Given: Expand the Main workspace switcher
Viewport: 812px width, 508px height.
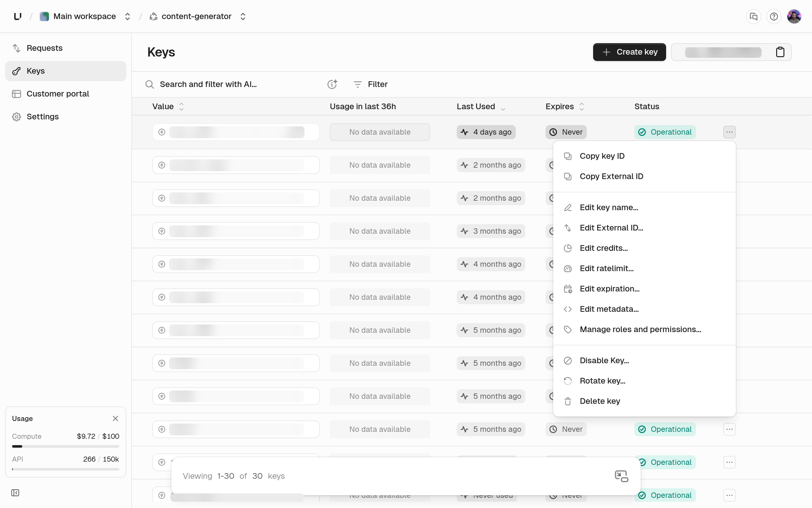Looking at the screenshot, I should pos(127,17).
